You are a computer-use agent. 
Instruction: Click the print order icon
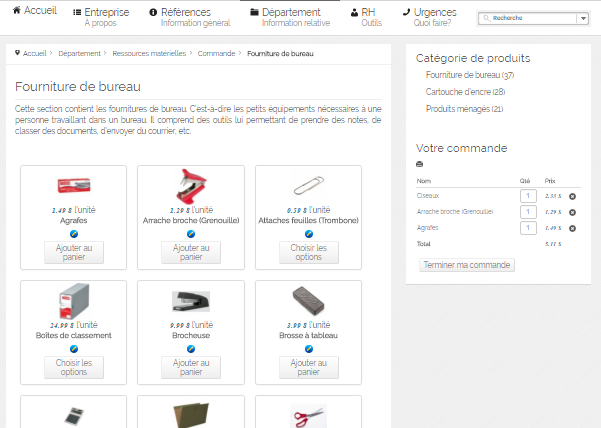pos(419,164)
